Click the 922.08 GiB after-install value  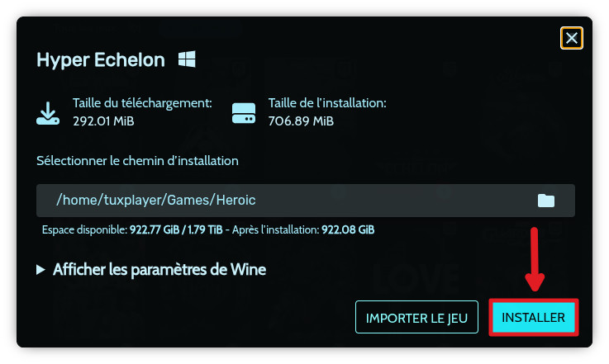click(345, 229)
